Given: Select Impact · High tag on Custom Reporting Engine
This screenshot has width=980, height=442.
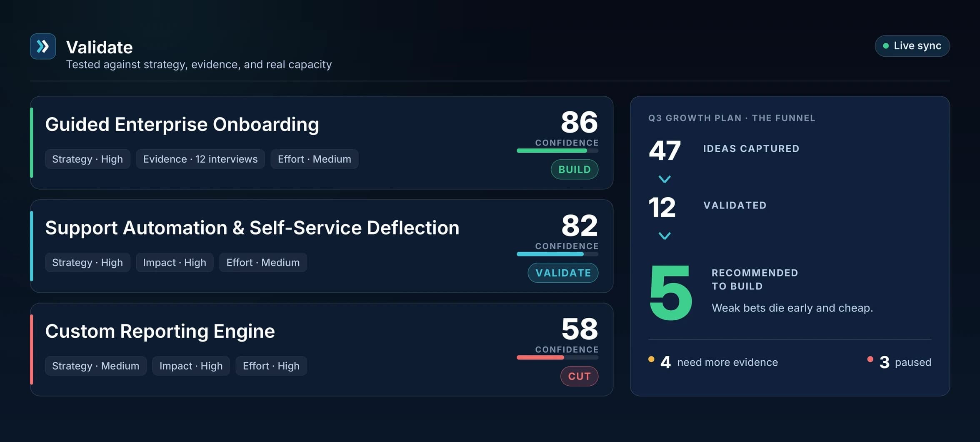Looking at the screenshot, I should tap(191, 366).
